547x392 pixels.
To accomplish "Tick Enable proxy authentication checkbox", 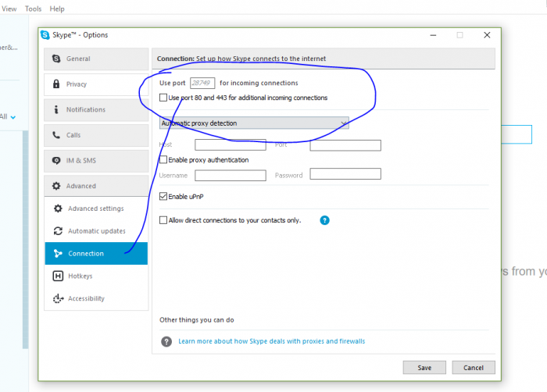I will tap(163, 160).
